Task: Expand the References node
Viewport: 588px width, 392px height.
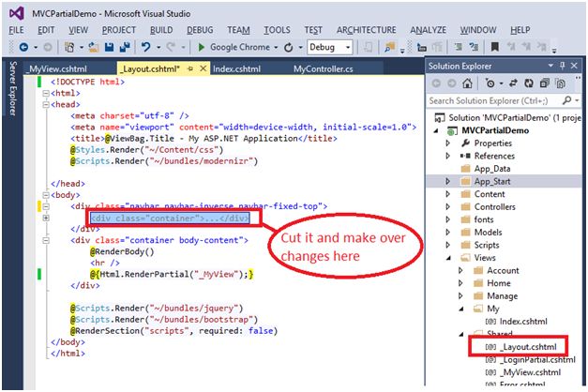Action: [x=447, y=156]
